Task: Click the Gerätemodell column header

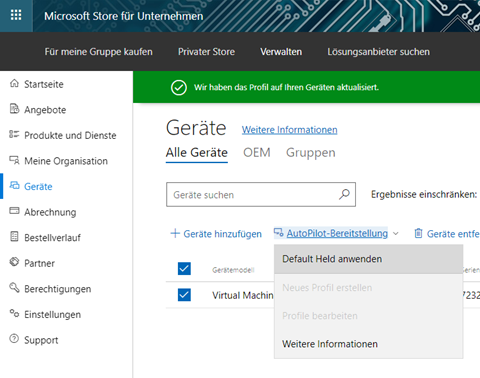Action: (233, 270)
